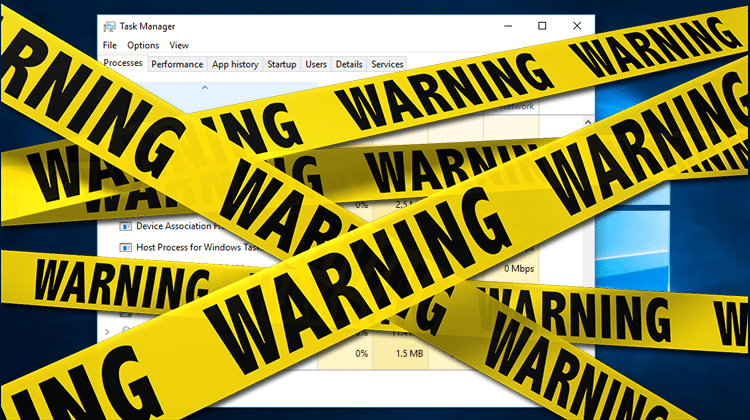This screenshot has width=750, height=420.
Task: Switch to the Performance tab
Action: click(x=177, y=64)
